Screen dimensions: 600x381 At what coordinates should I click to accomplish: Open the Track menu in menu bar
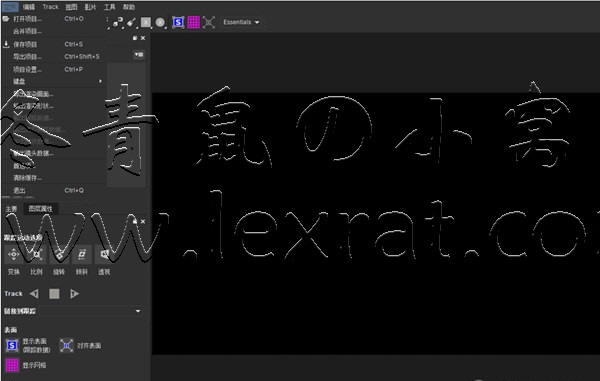[x=51, y=7]
